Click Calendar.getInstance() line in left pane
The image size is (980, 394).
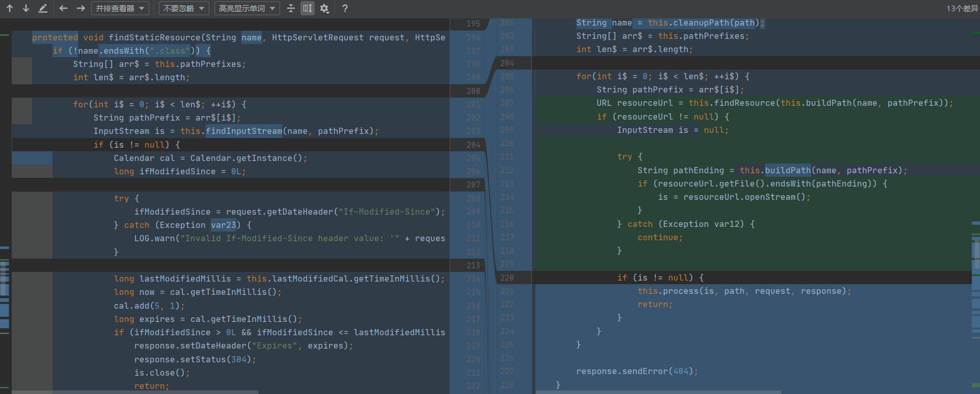pos(210,158)
